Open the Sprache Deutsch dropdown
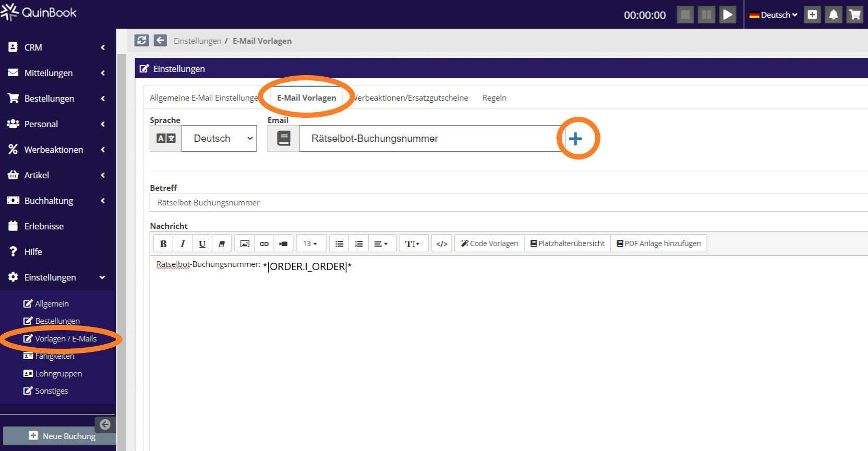The image size is (868, 451). tap(219, 139)
